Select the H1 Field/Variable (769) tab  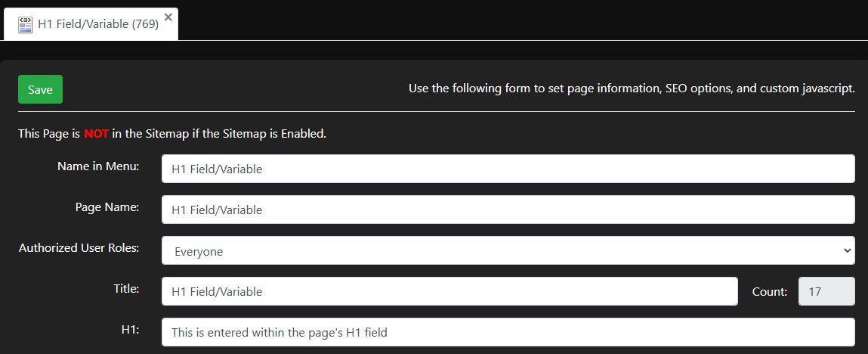click(98, 24)
